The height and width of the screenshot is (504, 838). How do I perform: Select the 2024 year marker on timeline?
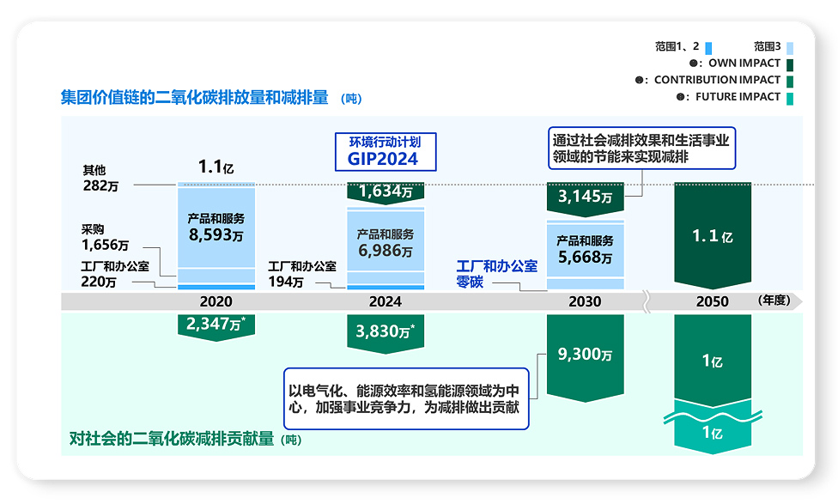(385, 301)
